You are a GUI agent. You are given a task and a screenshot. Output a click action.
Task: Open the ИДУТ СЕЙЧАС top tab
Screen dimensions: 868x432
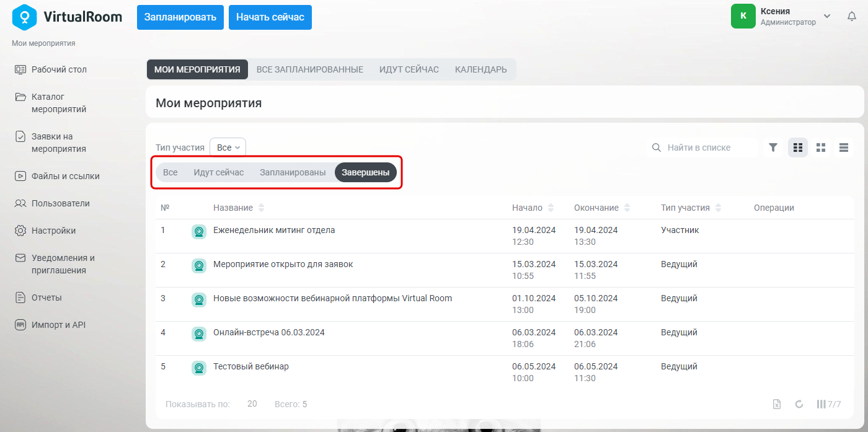click(x=409, y=69)
